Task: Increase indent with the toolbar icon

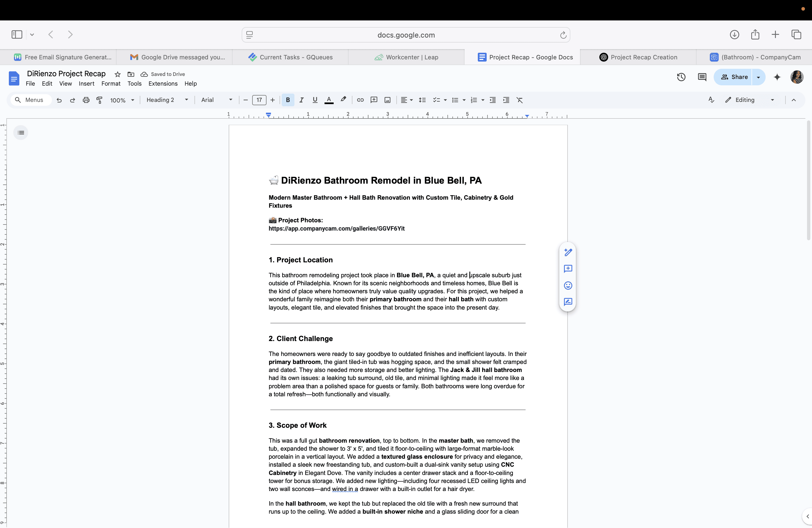Action: (506, 100)
